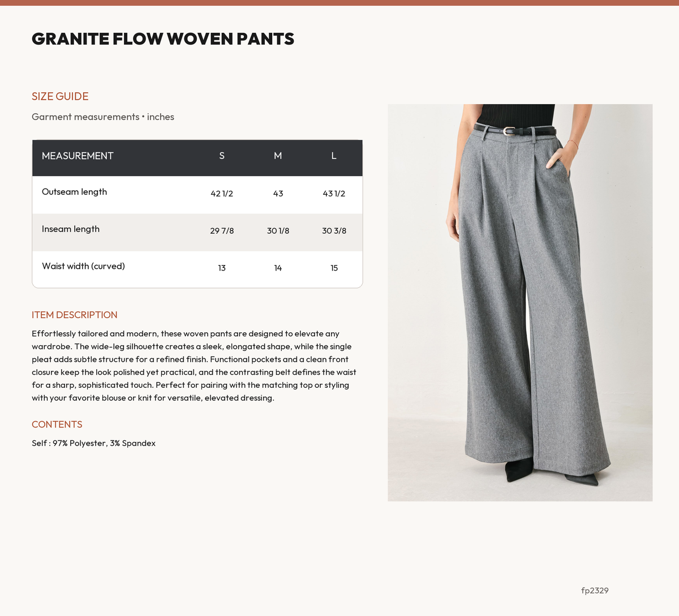
Task: Click outseam value 42 1/2
Action: click(x=222, y=194)
